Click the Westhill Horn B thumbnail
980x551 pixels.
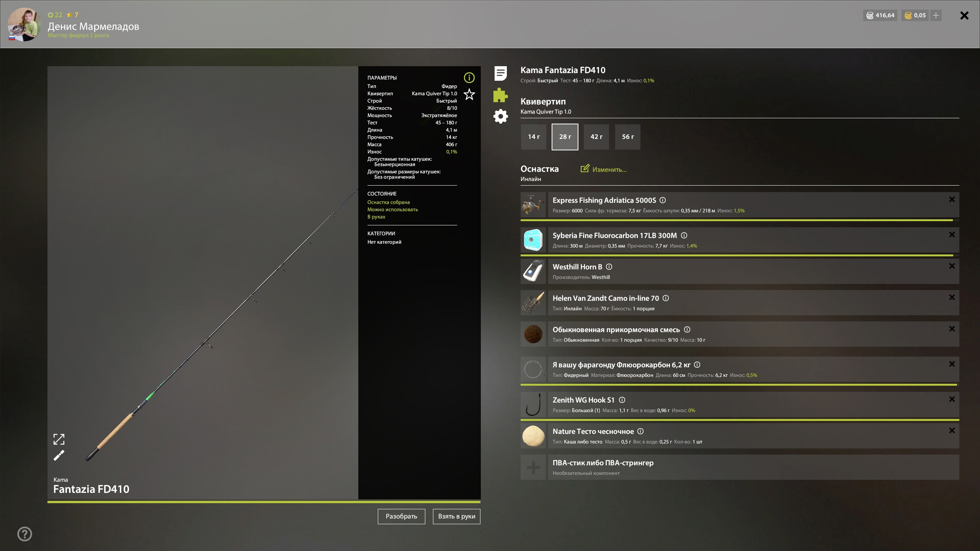tap(533, 271)
